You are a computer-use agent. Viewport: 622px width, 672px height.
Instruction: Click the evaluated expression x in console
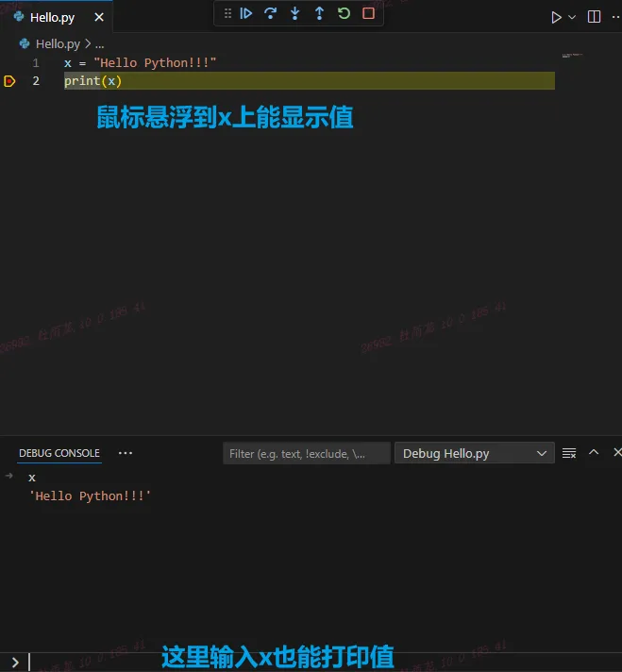(32, 478)
